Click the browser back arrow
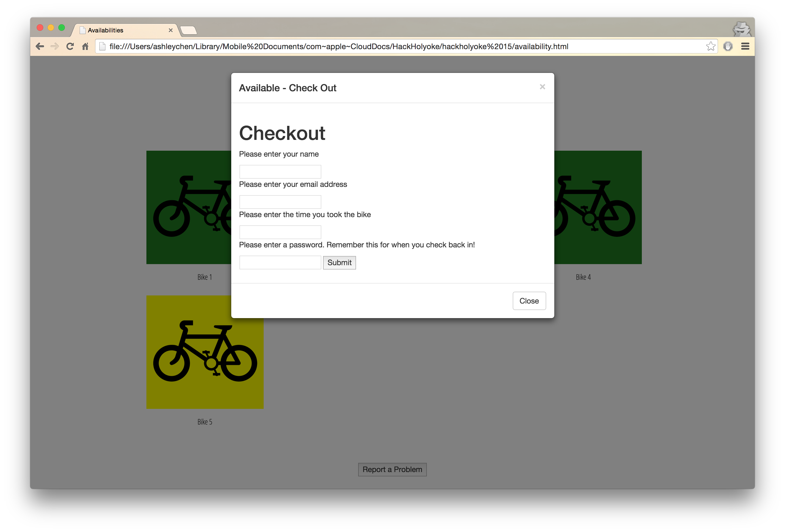Viewport: 785px width, 532px height. point(40,46)
